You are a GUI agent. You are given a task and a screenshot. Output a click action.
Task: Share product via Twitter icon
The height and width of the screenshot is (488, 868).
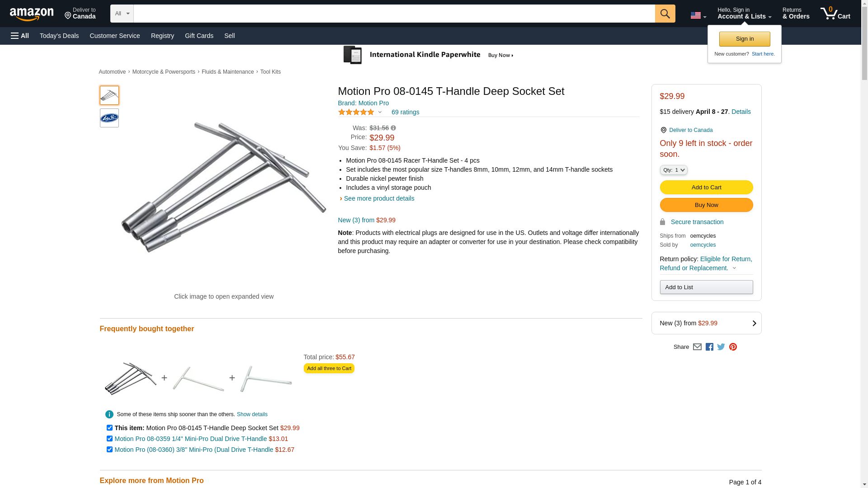[x=721, y=347]
